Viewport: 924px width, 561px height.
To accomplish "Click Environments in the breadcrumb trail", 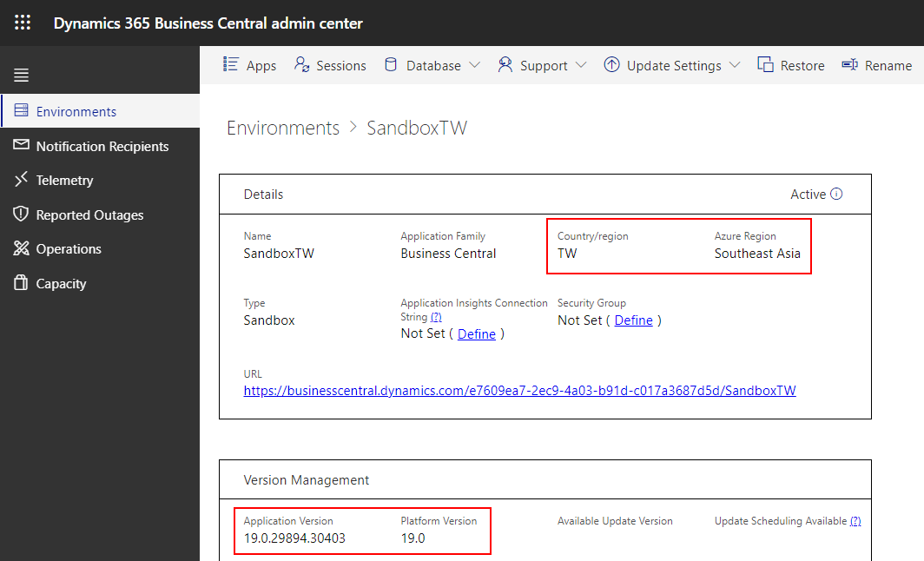I will click(282, 128).
